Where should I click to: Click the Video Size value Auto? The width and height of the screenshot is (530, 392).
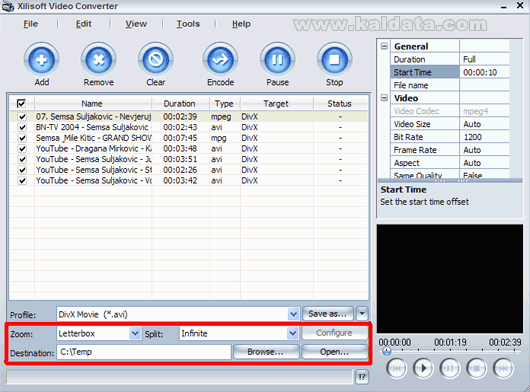tap(472, 124)
